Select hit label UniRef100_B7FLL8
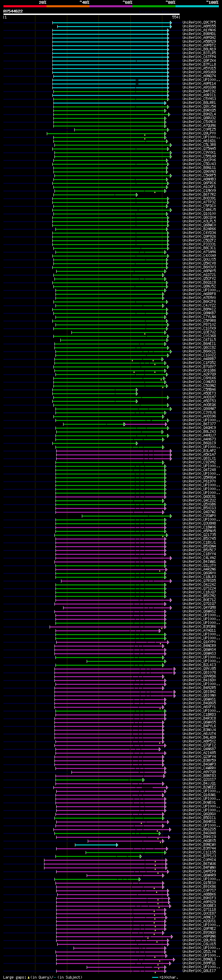 199,64
